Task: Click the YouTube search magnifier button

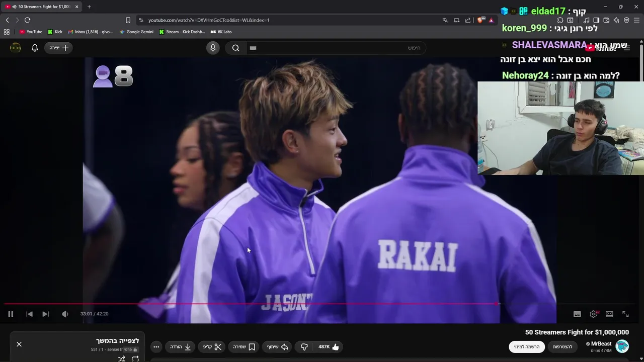Action: pos(235,48)
